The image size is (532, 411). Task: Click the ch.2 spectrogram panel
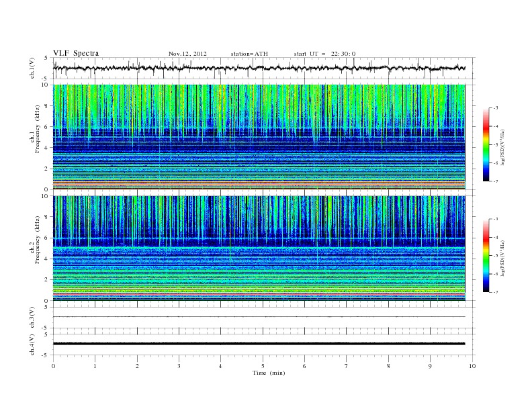click(259, 248)
